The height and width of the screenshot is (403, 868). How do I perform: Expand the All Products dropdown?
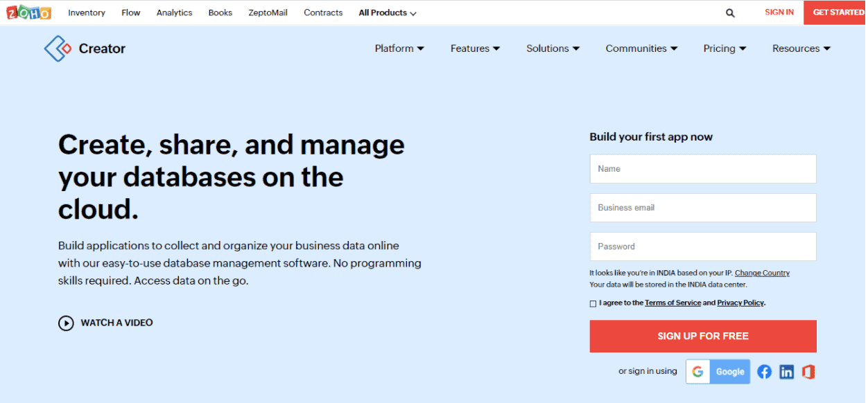click(x=388, y=12)
